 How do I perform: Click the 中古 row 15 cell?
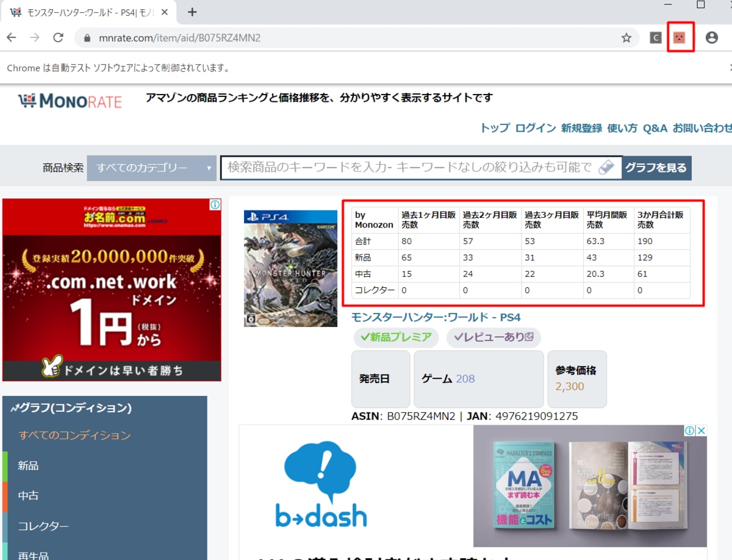point(429,274)
